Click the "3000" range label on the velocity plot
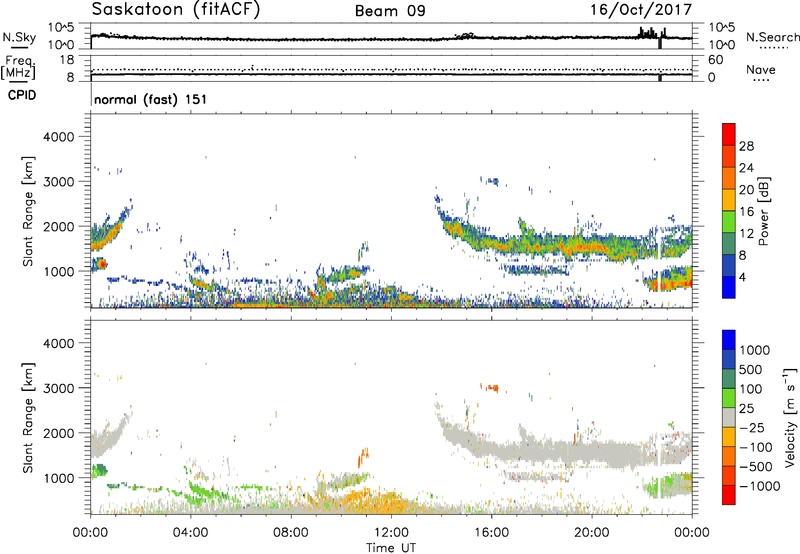800x554 pixels. (x=59, y=388)
